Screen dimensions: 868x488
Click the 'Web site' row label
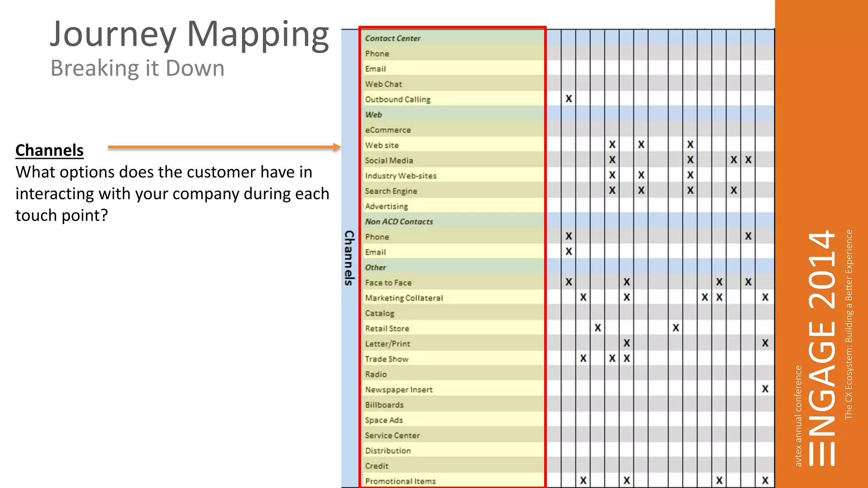click(x=382, y=145)
